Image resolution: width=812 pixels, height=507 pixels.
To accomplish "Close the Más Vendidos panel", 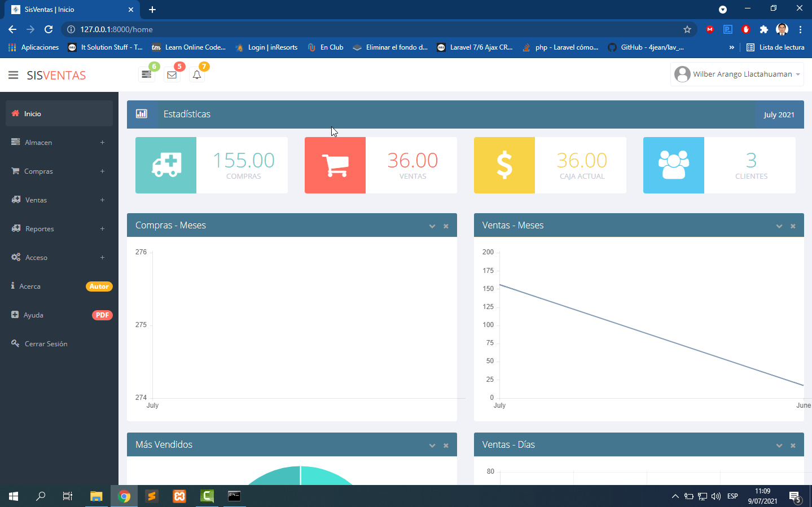I will (446, 446).
